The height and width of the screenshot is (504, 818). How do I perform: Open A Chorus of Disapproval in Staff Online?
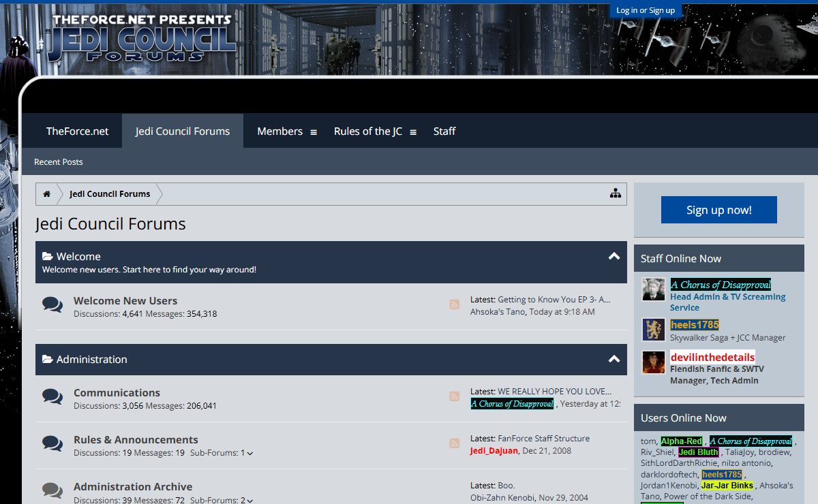721,285
